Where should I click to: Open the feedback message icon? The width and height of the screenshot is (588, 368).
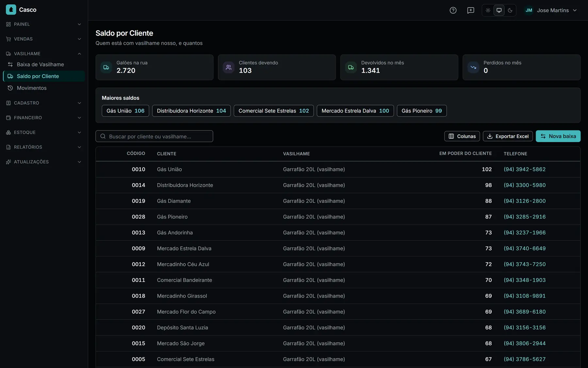[x=470, y=10]
